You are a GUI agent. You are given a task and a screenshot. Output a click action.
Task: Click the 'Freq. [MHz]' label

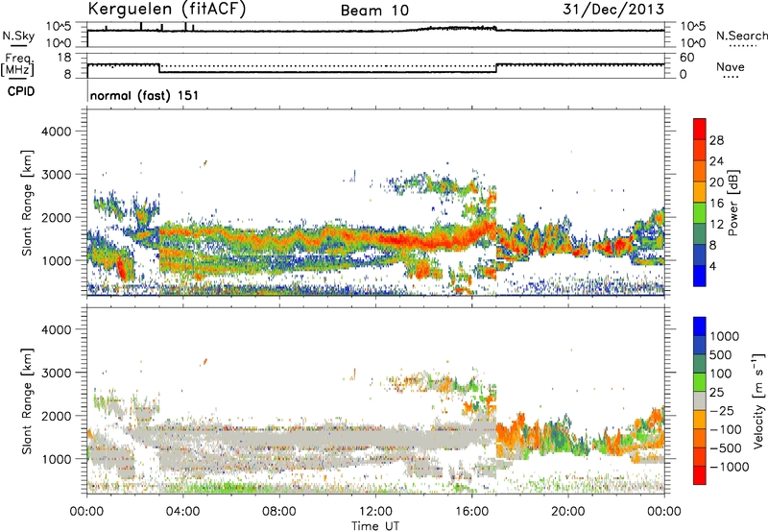(18, 65)
